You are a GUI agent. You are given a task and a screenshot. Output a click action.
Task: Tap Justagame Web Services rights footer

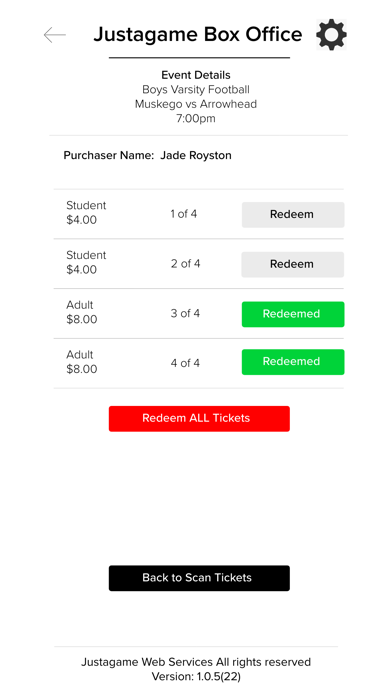pyautogui.click(x=196, y=662)
